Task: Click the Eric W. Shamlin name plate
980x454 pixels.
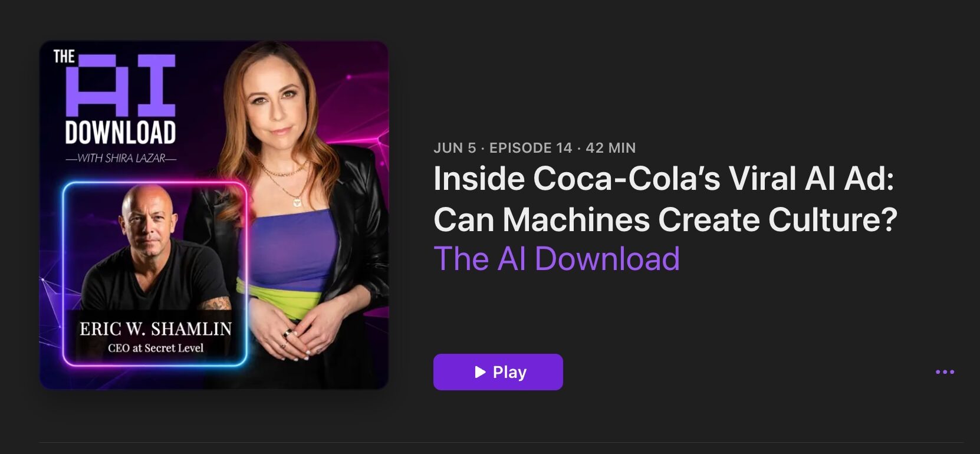Action: (x=156, y=328)
